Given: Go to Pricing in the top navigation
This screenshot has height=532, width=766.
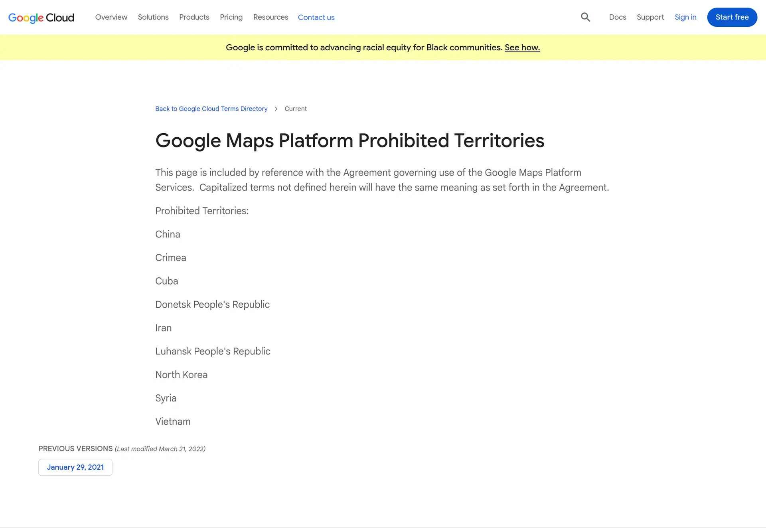Looking at the screenshot, I should pos(231,17).
